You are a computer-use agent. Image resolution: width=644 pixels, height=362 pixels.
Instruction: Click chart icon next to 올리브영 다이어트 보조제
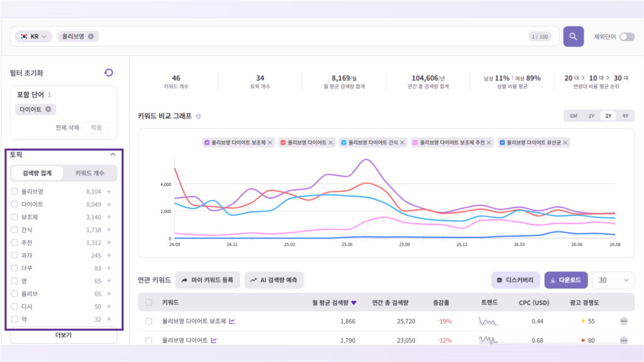coord(232,321)
